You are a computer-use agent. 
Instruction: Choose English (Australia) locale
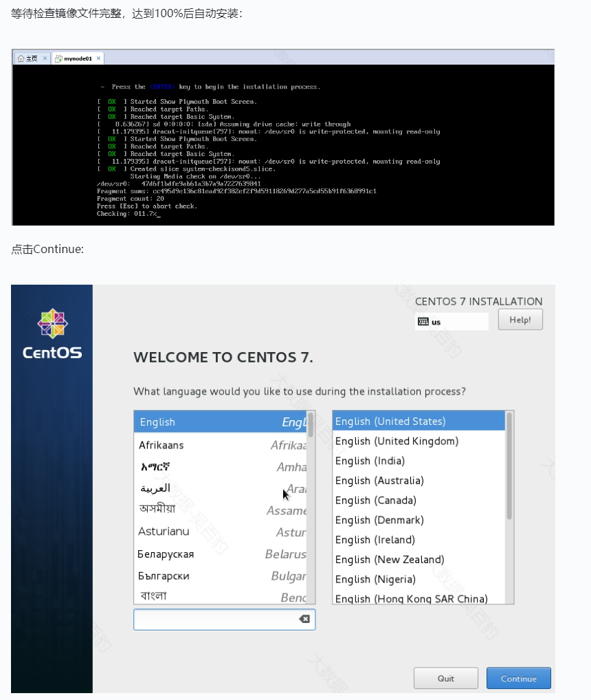coord(419,481)
